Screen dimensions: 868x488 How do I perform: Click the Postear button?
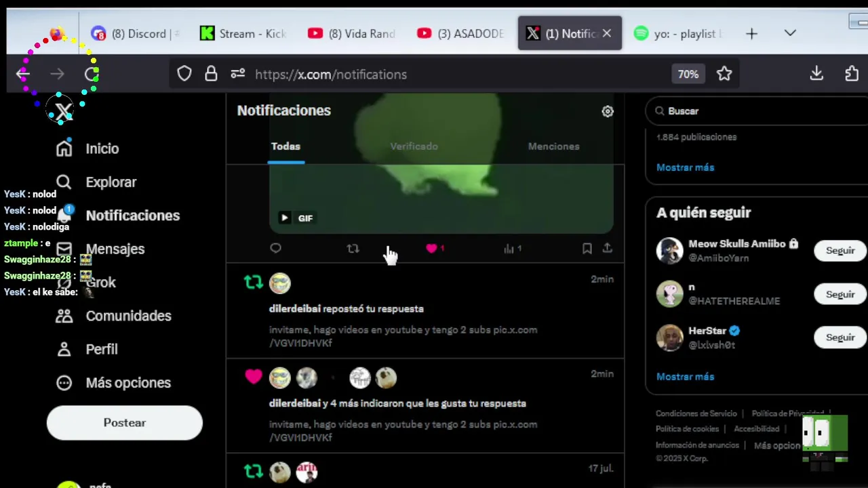125,422
